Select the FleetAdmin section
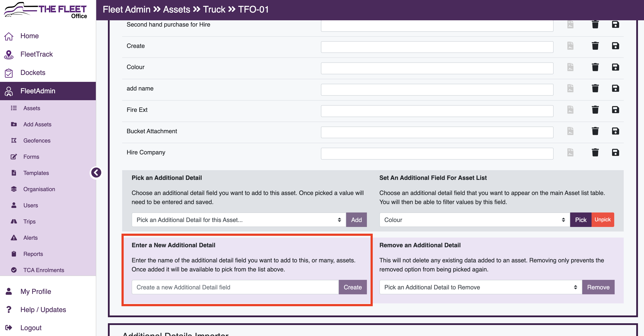644x336 pixels. 48,91
